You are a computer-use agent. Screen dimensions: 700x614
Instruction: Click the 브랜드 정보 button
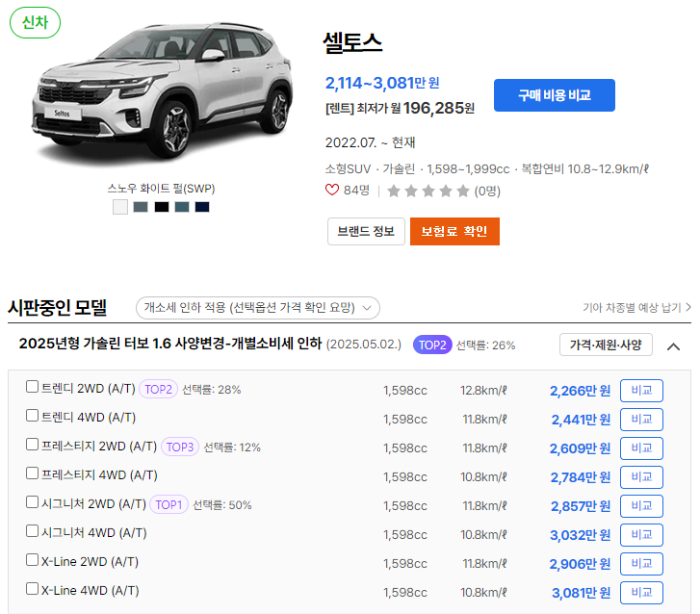(x=366, y=231)
